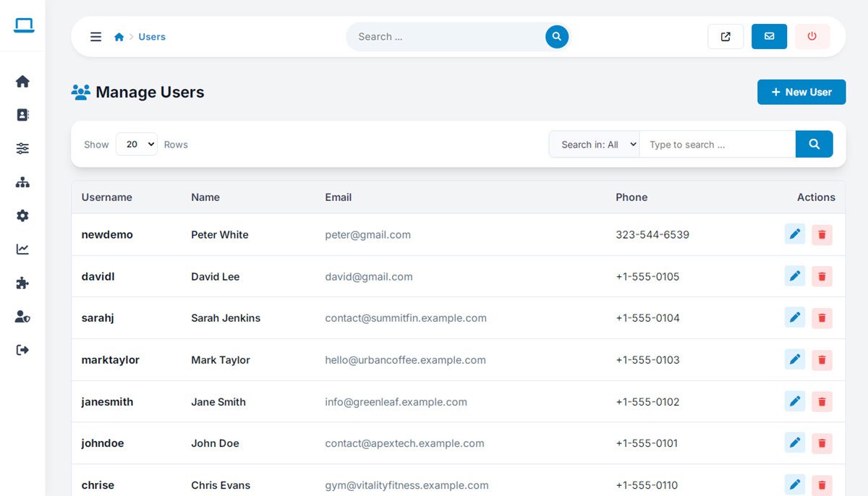Image resolution: width=868 pixels, height=496 pixels.
Task: Click the phone number +1-555-0102
Action: [648, 401]
